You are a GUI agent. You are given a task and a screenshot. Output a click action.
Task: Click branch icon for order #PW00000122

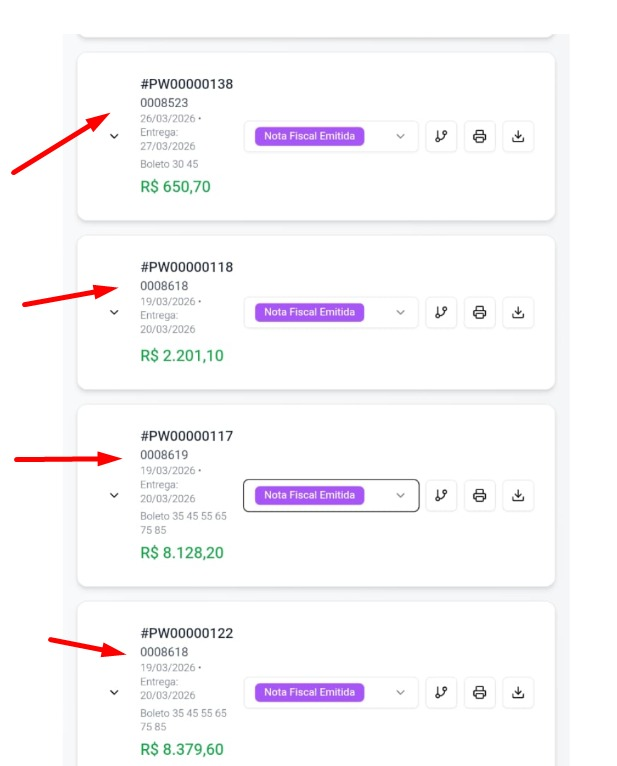[x=441, y=692]
